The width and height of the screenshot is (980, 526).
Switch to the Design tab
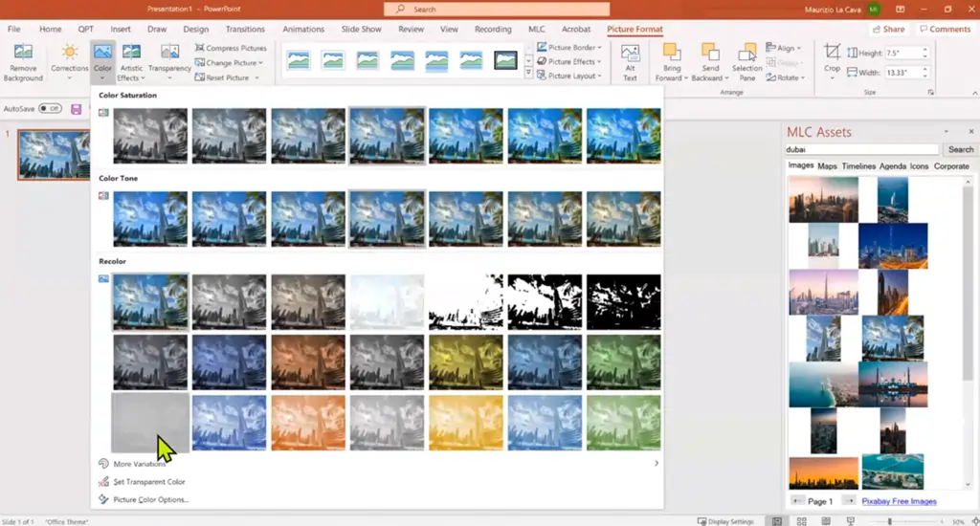(x=195, y=30)
